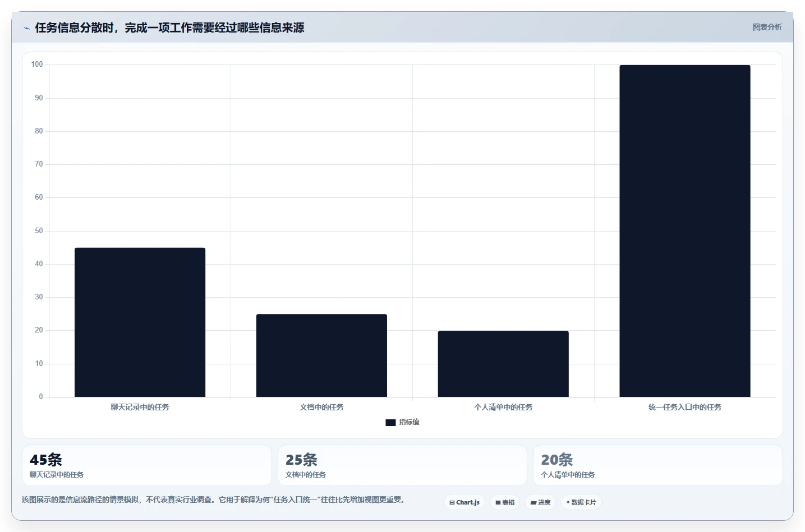Screen dimensions: 805x532
Task: Click the 进度 tag chip
Action: [x=540, y=502]
